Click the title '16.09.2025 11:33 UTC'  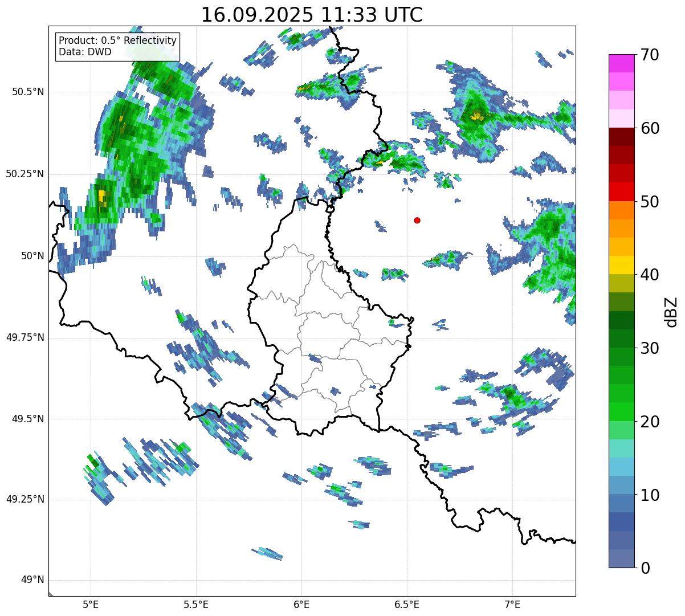tap(312, 14)
